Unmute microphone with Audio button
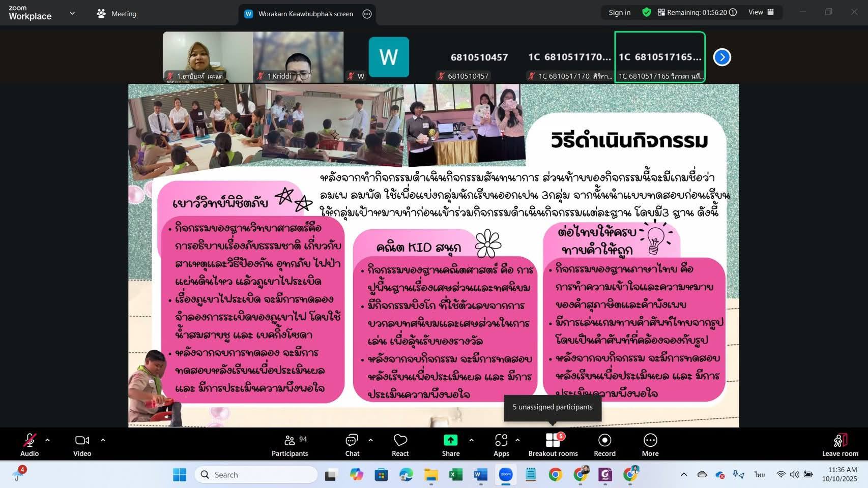 (30, 445)
